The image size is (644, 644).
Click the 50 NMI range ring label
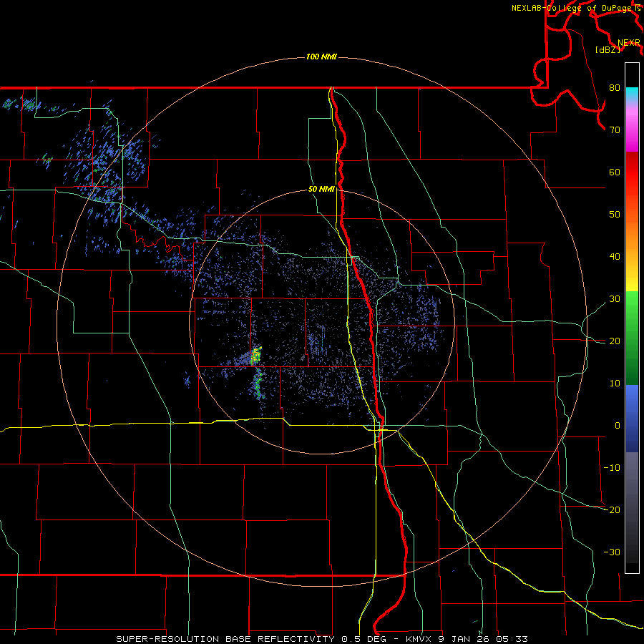coord(321,190)
